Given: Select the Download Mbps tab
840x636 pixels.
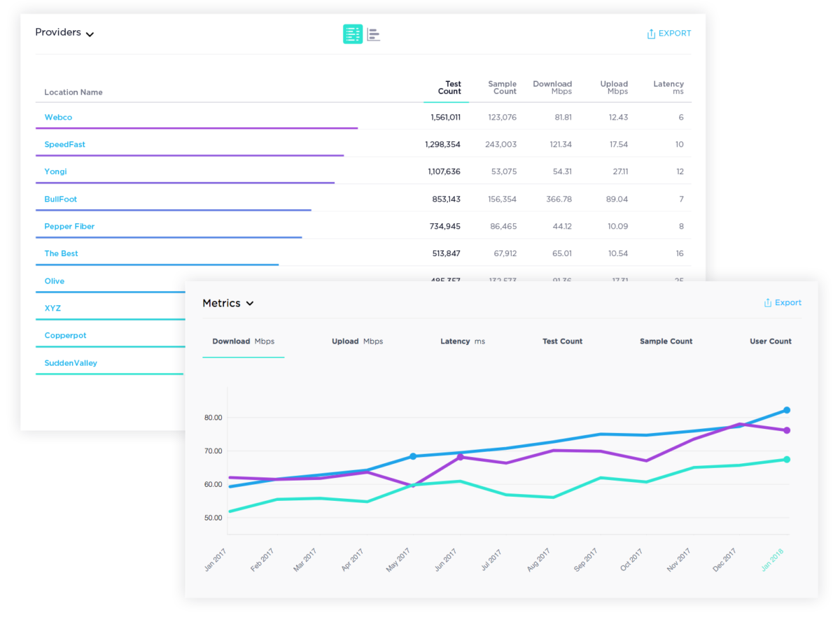Looking at the screenshot, I should (x=243, y=341).
